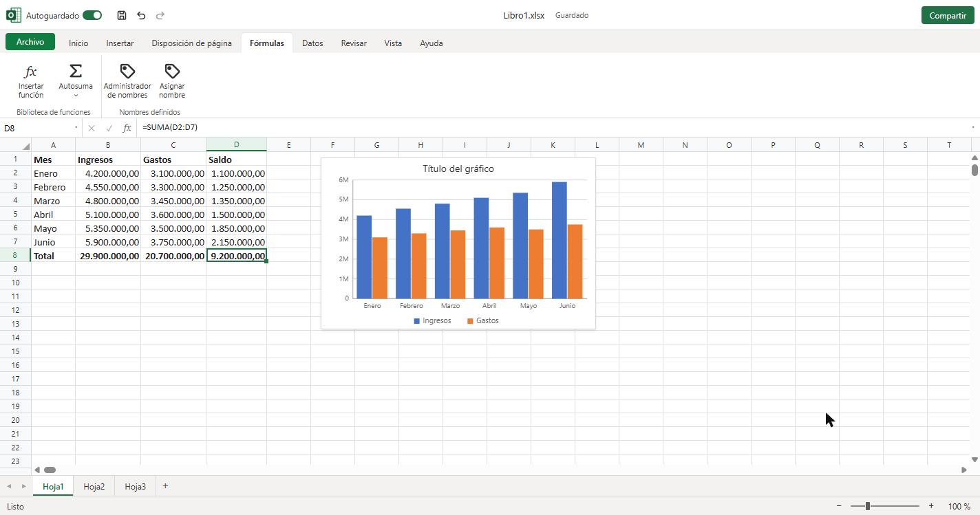Open the Name Box dropdown arrow
The image size is (980, 515).
coord(76,128)
